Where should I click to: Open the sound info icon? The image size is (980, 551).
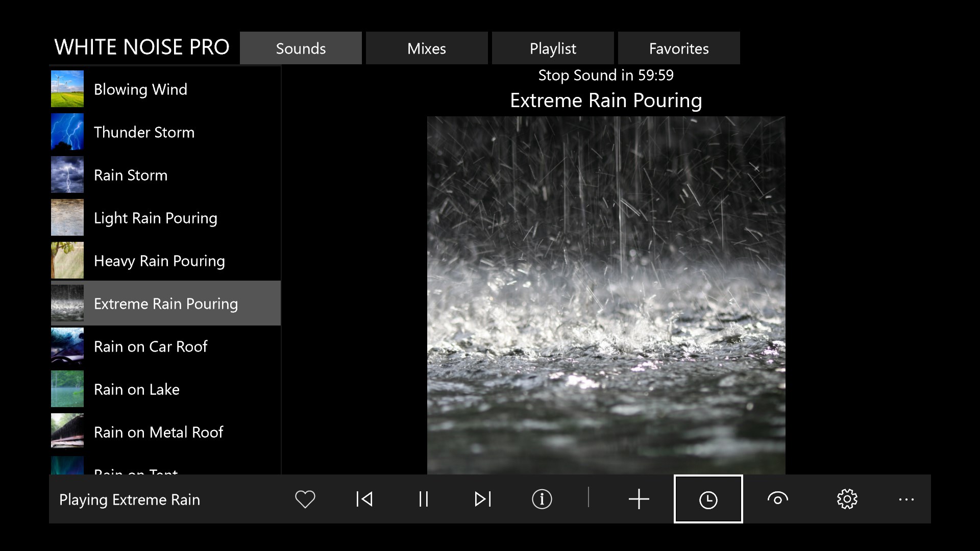(542, 499)
